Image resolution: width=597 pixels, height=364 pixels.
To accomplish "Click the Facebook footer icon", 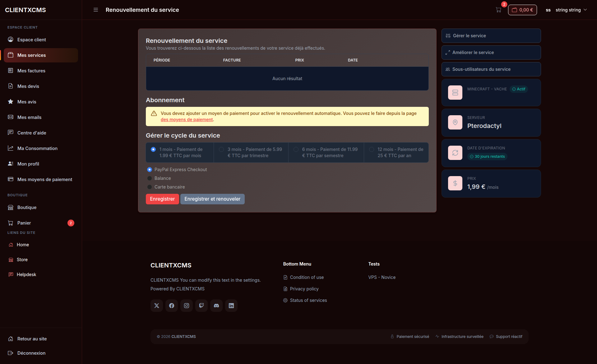I will click(x=172, y=306).
